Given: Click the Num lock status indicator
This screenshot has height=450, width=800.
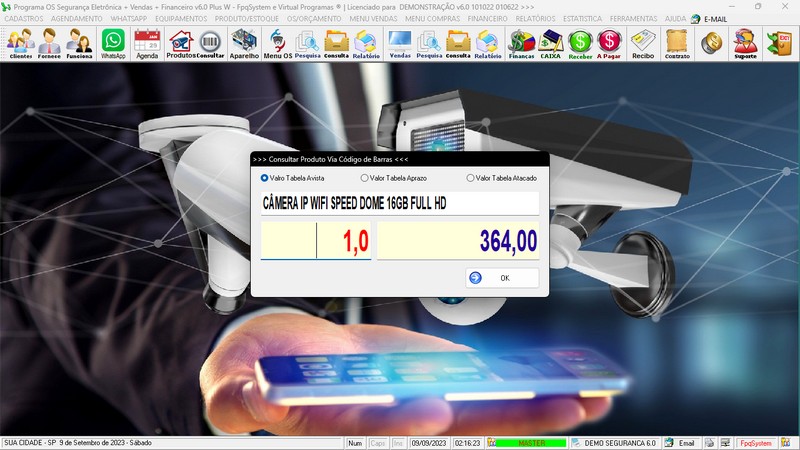Looking at the screenshot, I should coord(355,443).
